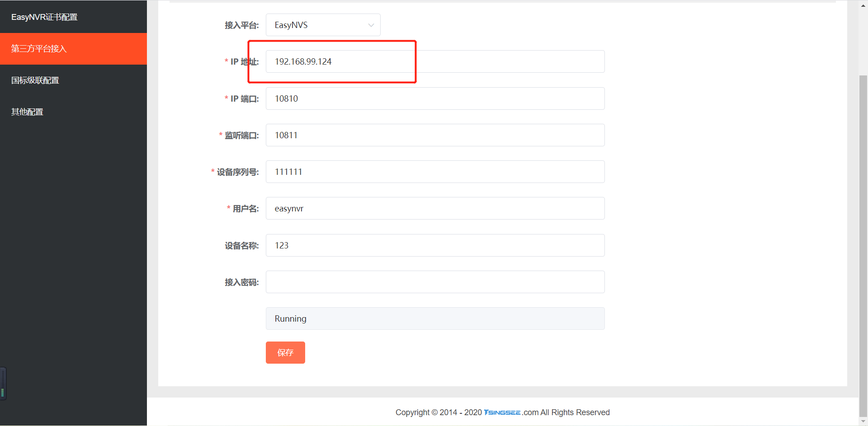
Task: Click the 设备名称 field containing 123
Action: point(435,245)
